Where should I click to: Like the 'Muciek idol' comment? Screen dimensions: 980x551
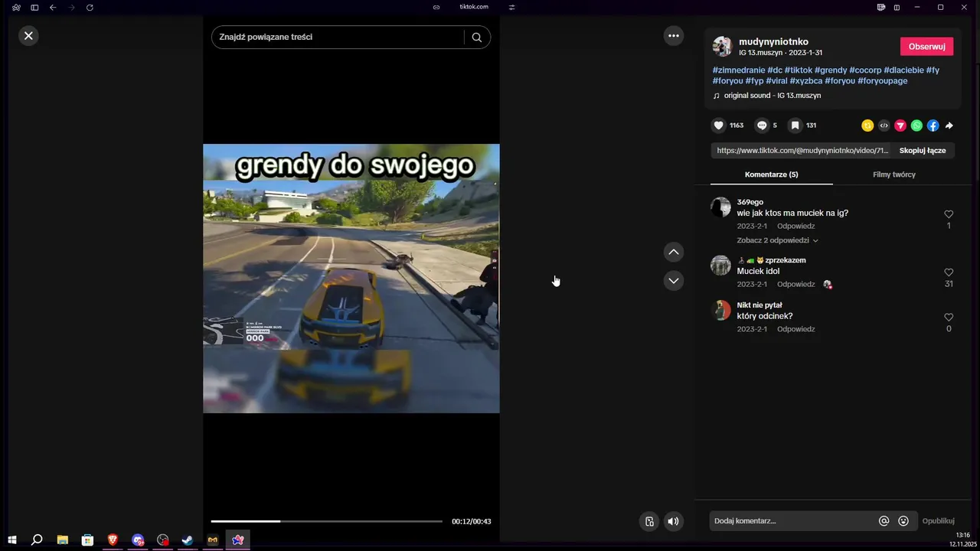[949, 272]
